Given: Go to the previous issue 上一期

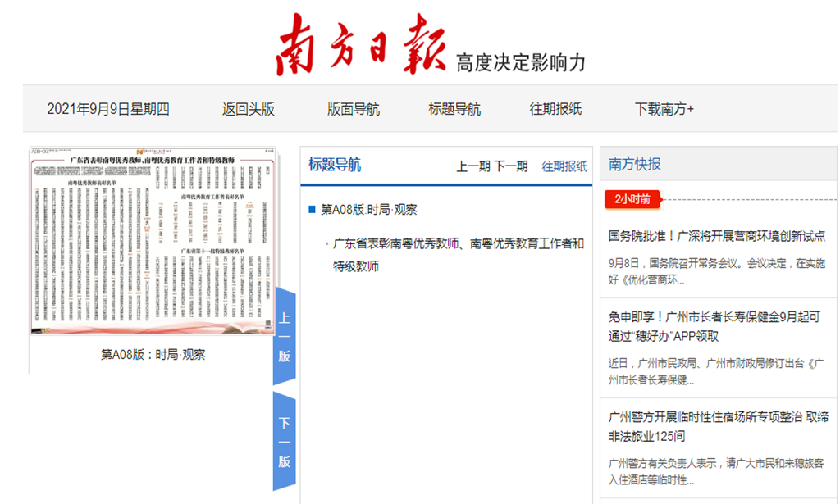Looking at the screenshot, I should click(x=473, y=166).
